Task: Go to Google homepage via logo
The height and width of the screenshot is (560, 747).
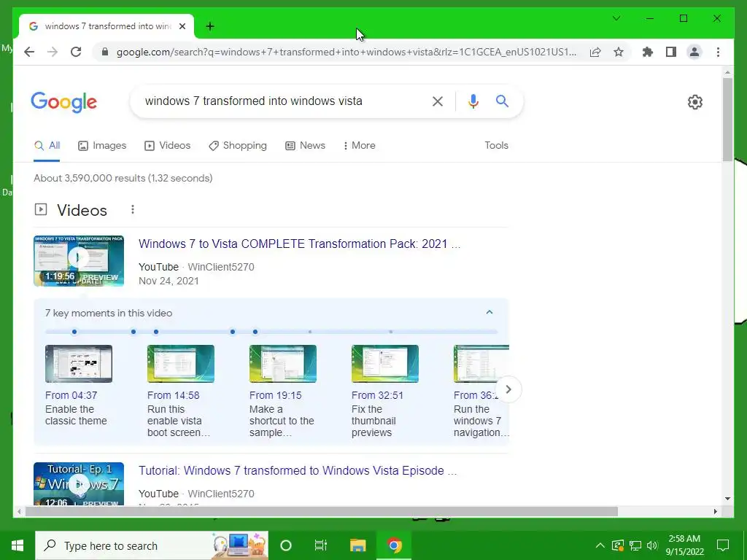Action: click(x=64, y=102)
